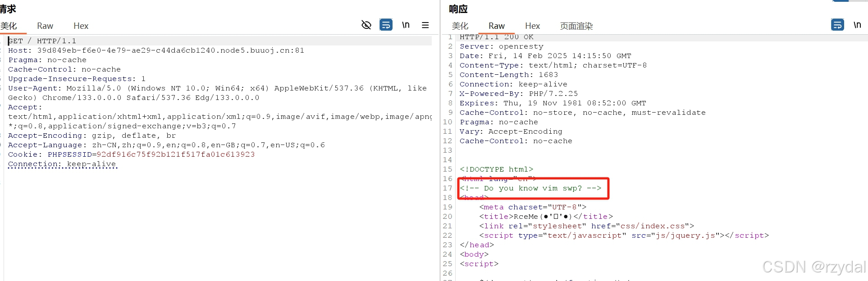The image size is (868, 281).
Task: Click Cache-Control: no-store response header
Action: point(583,113)
